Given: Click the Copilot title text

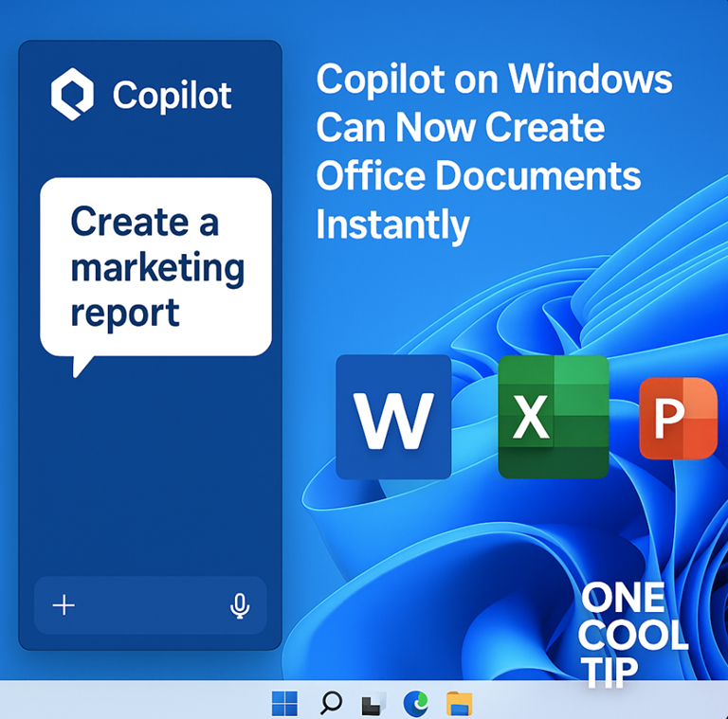Looking at the screenshot, I should (172, 95).
